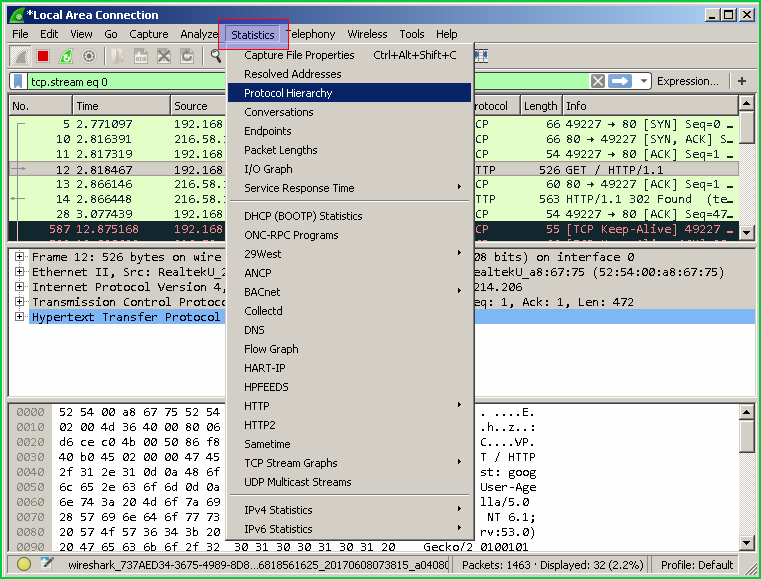Viewport: 761px width, 579px height.
Task: Click the close capture file icon
Action: 164,56
